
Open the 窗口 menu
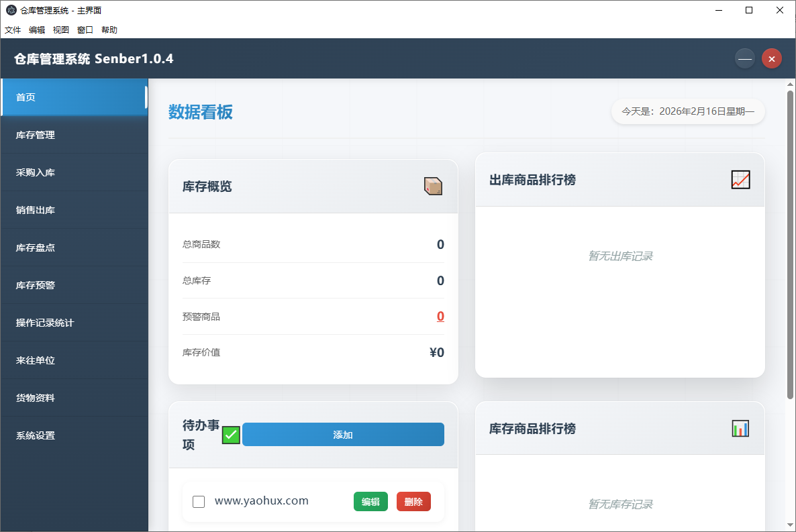(x=85, y=30)
